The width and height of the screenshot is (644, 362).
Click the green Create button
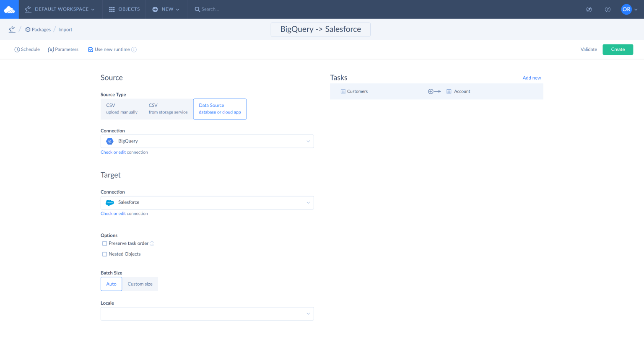pyautogui.click(x=618, y=49)
